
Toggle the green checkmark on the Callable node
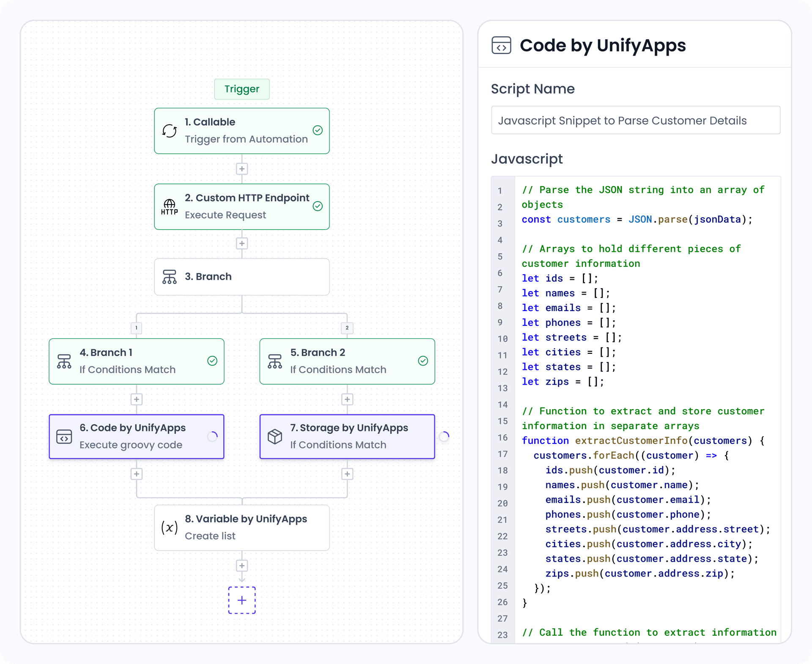pos(318,131)
